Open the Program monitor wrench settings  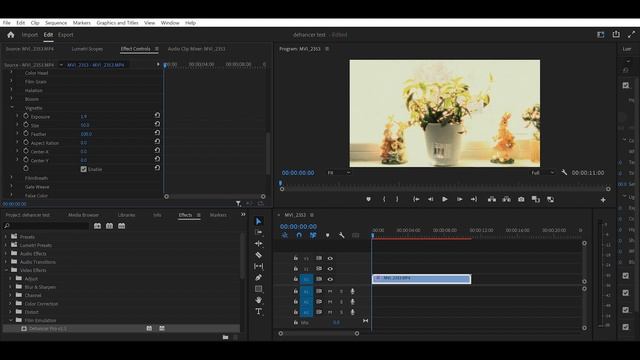(564, 173)
